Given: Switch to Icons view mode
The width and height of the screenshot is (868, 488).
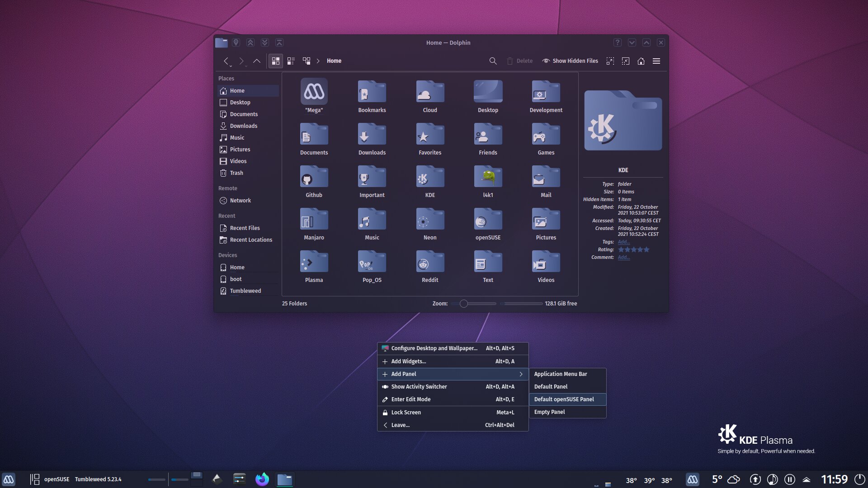Looking at the screenshot, I should pos(275,61).
